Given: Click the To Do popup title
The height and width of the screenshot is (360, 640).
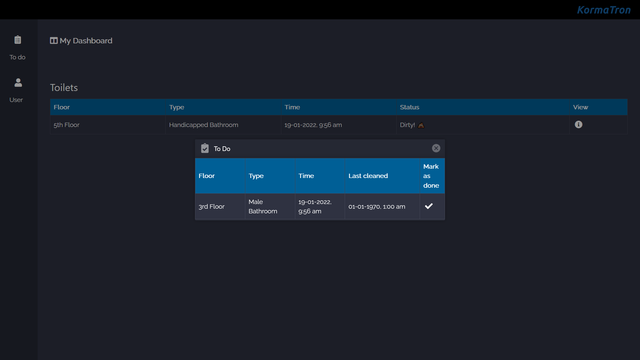Looking at the screenshot, I should pyautogui.click(x=222, y=149).
